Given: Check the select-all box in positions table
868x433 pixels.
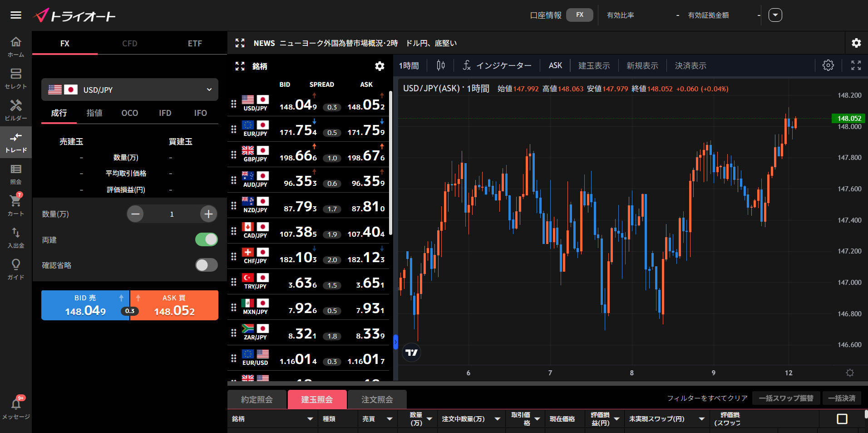Looking at the screenshot, I should click(x=842, y=419).
